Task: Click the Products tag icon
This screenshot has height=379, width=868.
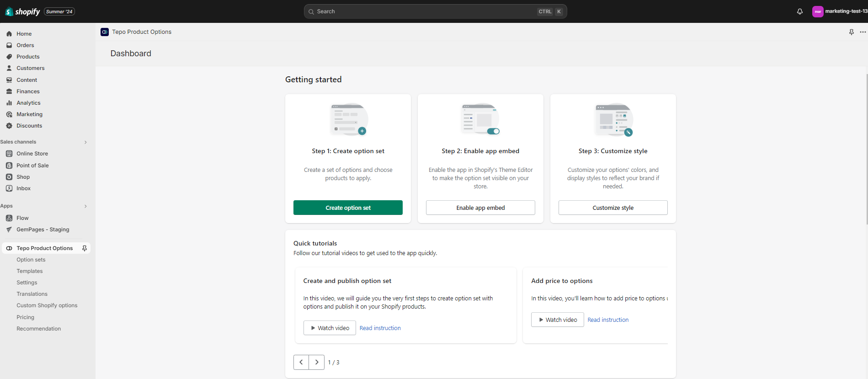Action: [9, 57]
